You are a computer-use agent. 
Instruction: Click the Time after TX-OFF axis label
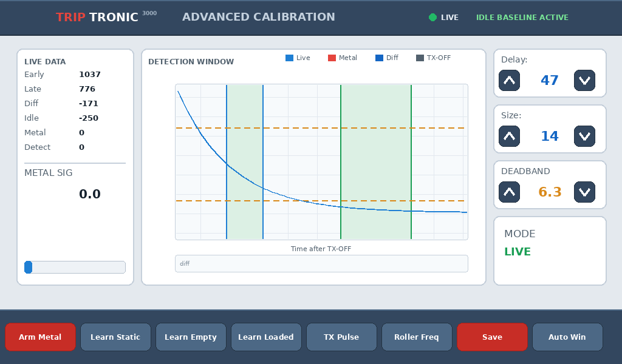321,249
